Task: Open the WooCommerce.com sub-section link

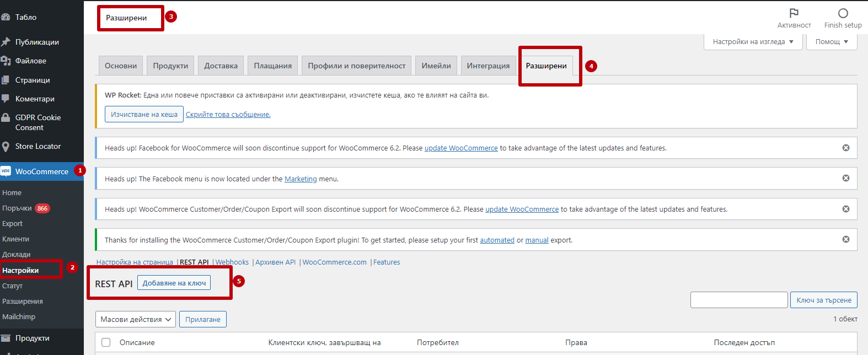Action: click(x=334, y=262)
